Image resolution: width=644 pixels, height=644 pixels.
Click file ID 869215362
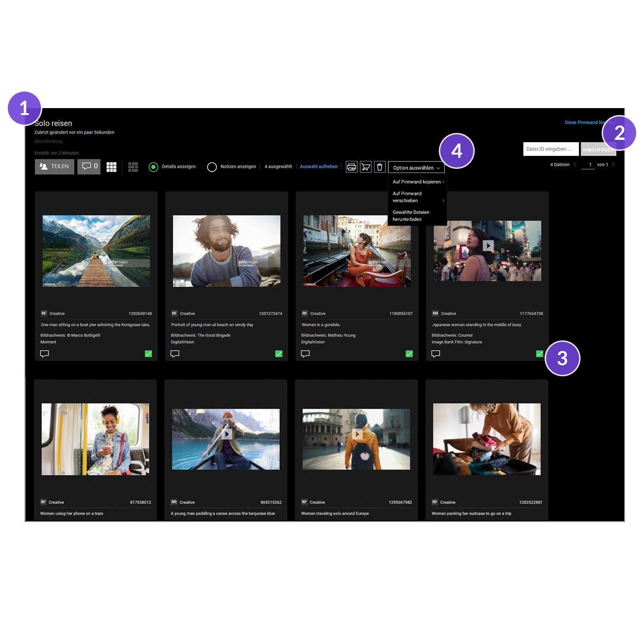(x=271, y=502)
